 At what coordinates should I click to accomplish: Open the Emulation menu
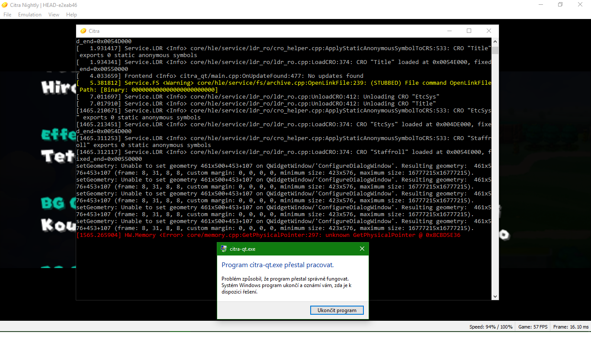[x=30, y=15]
